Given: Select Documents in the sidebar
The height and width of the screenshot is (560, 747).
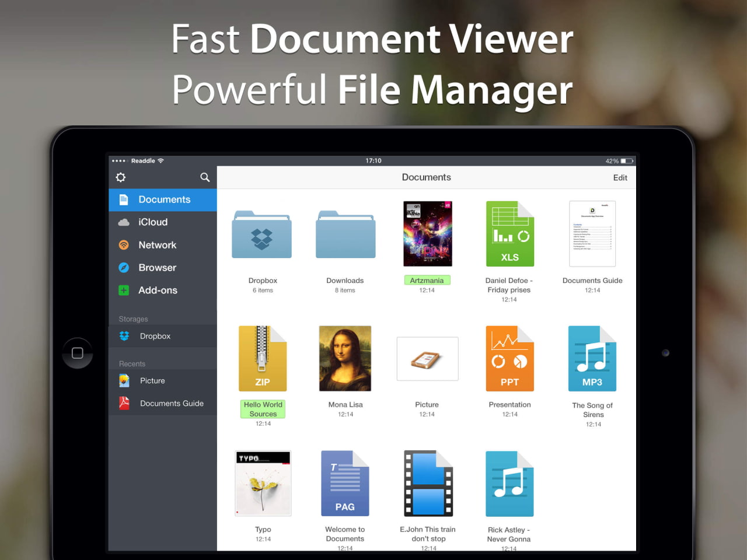Looking at the screenshot, I should [163, 199].
